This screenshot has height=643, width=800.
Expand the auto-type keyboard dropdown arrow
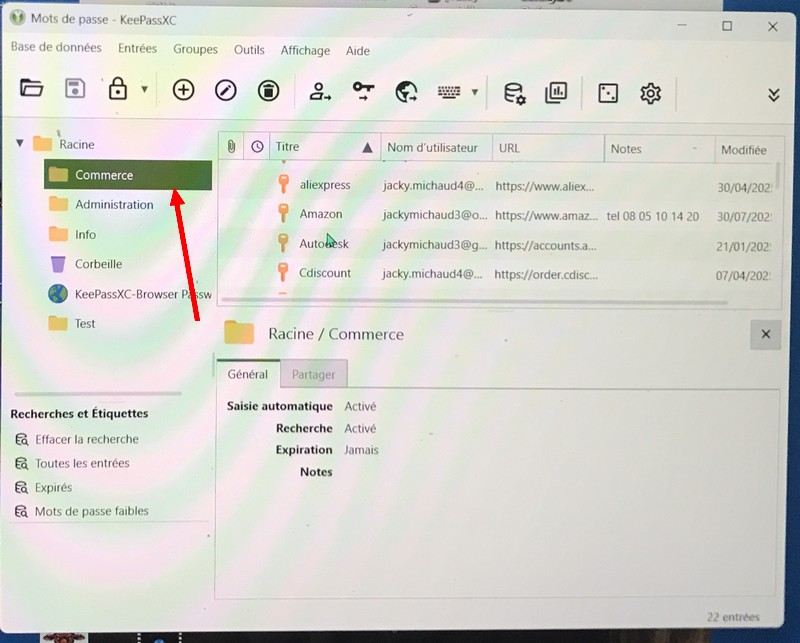[475, 92]
